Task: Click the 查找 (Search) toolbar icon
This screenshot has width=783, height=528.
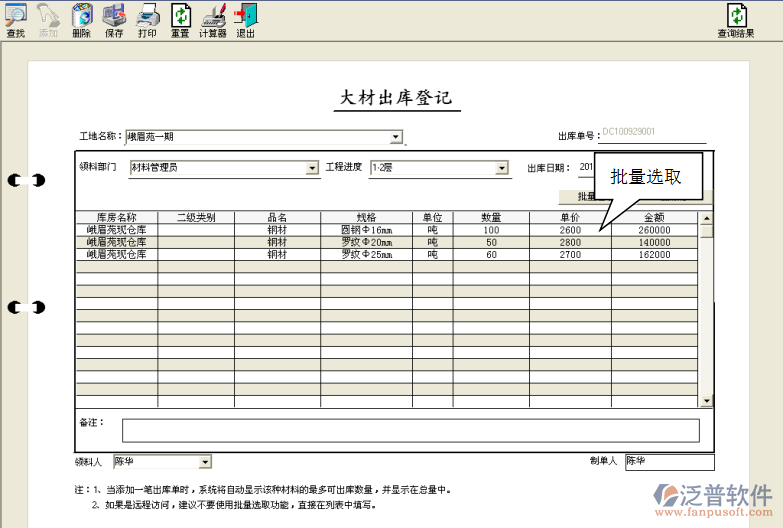Action: 15,18
